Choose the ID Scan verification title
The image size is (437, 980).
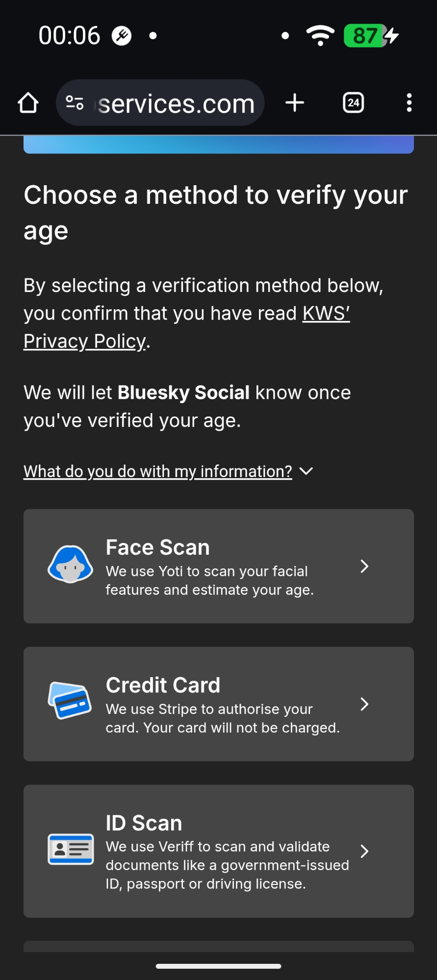coord(144,823)
